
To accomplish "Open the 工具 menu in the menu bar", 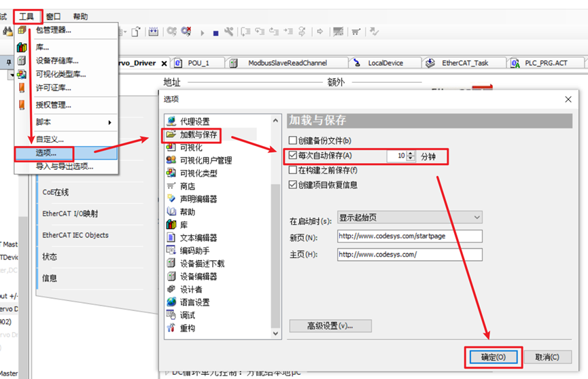I will click(x=27, y=16).
